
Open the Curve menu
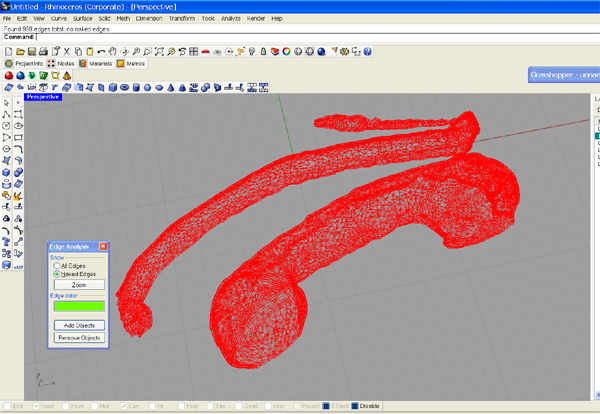[x=59, y=18]
